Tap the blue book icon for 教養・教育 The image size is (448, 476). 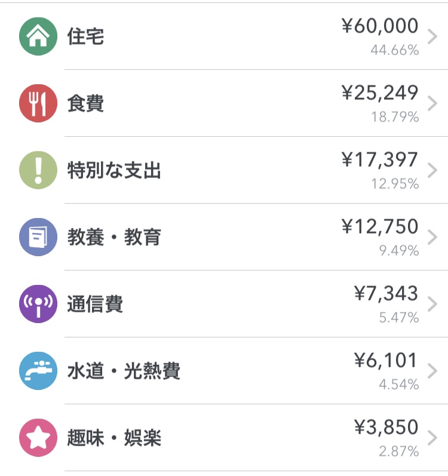[x=38, y=237]
